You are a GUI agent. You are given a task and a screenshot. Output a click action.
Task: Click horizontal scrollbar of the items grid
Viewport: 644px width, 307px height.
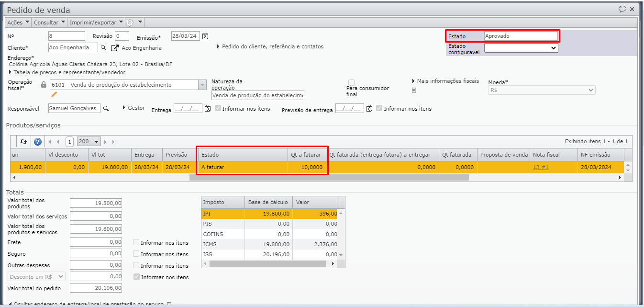click(329, 177)
